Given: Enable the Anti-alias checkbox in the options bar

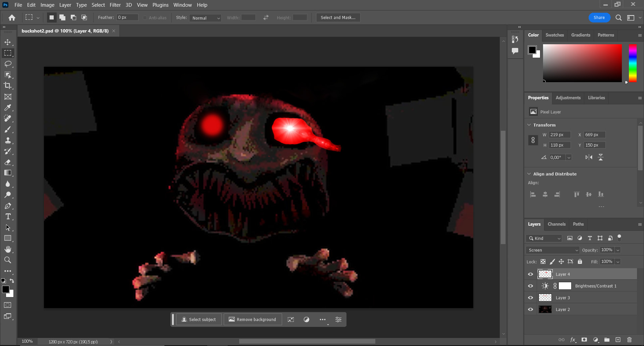Looking at the screenshot, I should click(145, 17).
